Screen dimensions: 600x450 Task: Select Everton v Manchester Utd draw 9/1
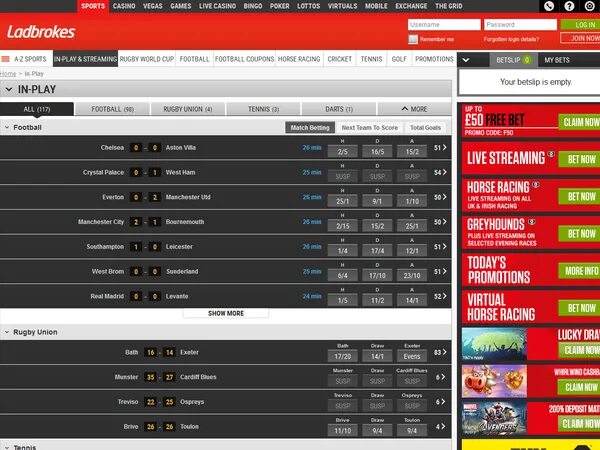pyautogui.click(x=377, y=201)
